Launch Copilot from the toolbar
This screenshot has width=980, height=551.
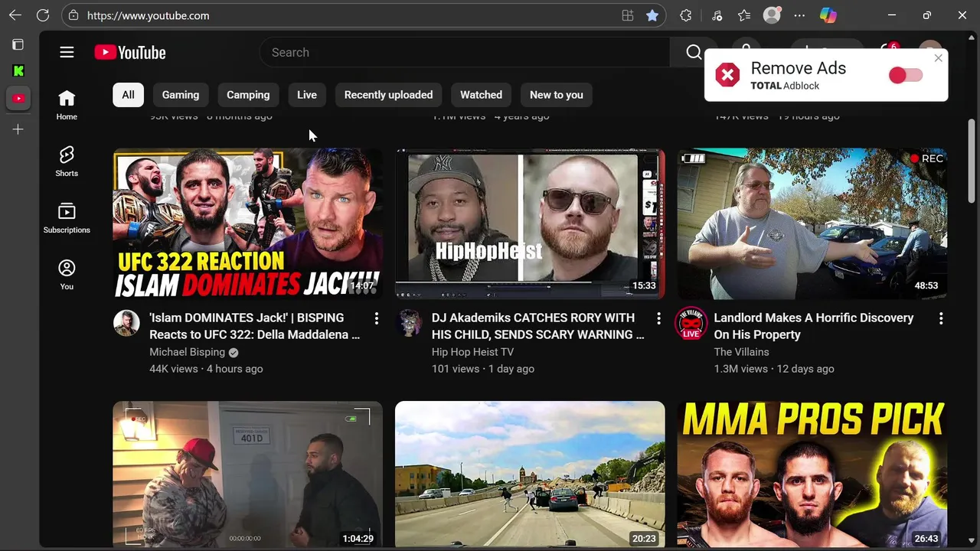[828, 15]
